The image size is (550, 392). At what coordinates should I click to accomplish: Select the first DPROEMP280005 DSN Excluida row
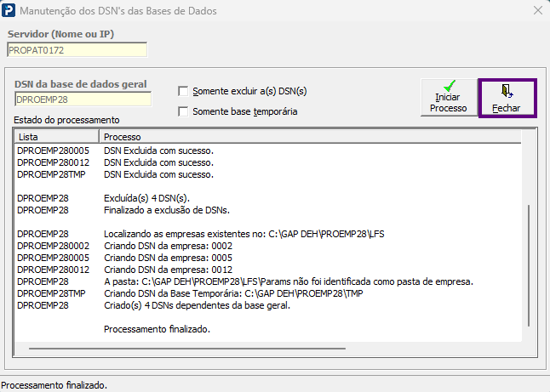tap(268, 151)
